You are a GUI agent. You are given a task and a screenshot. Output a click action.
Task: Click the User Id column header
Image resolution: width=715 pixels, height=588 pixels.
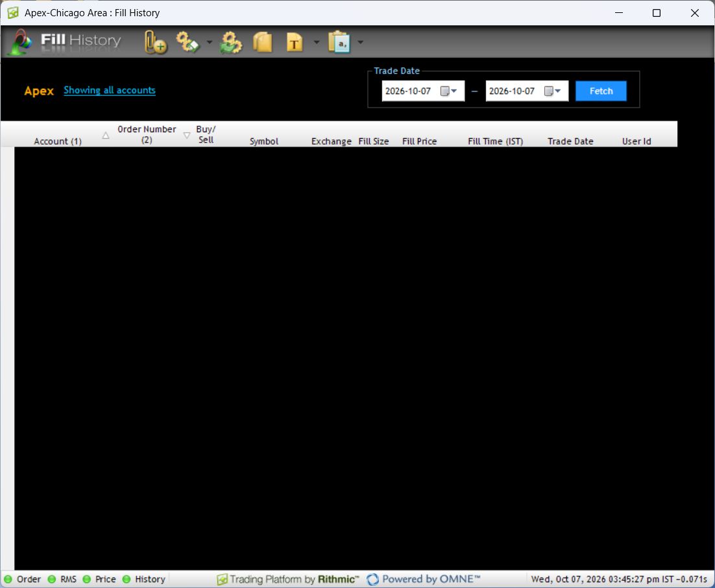(x=636, y=141)
